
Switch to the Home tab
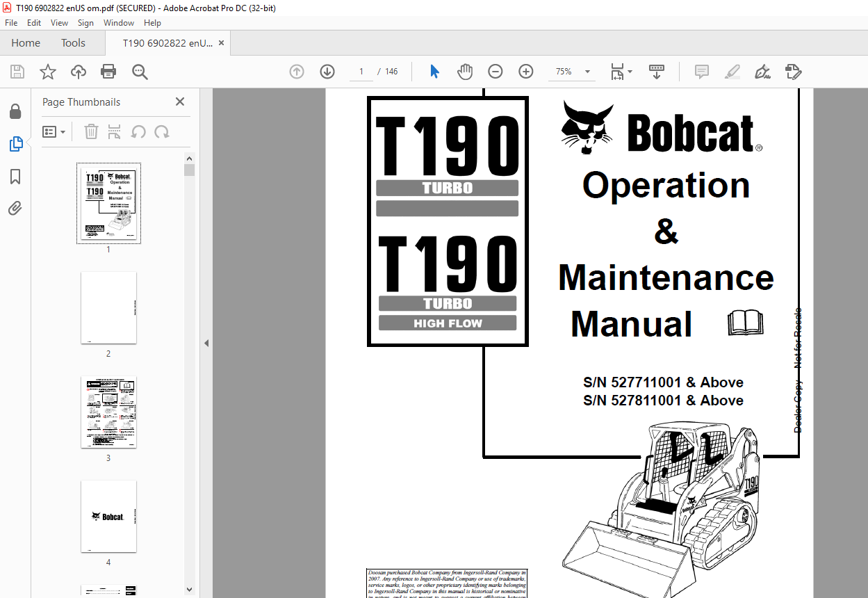click(26, 43)
